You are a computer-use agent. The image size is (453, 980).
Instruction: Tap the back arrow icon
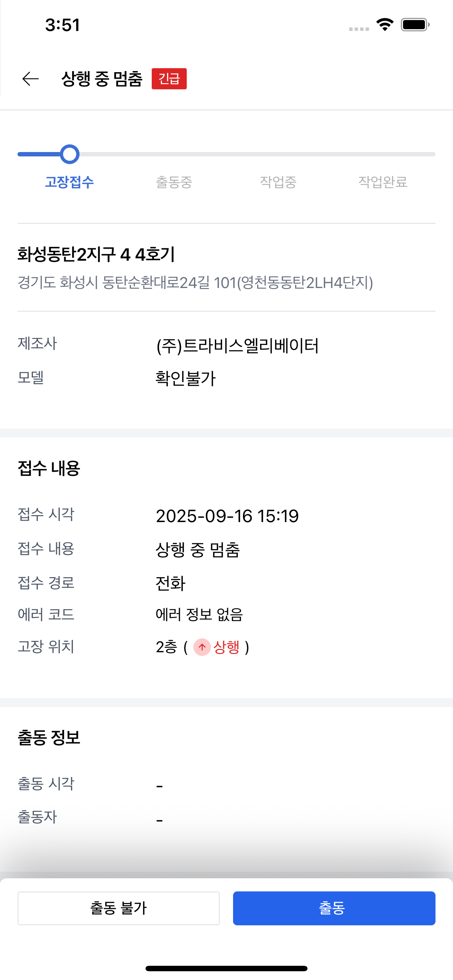pyautogui.click(x=30, y=79)
